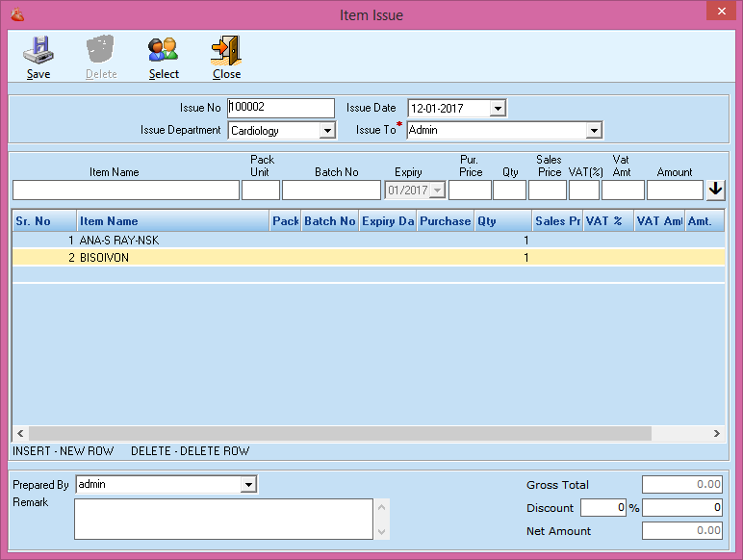Click the Qty entry field
743x560 pixels.
[x=509, y=191]
